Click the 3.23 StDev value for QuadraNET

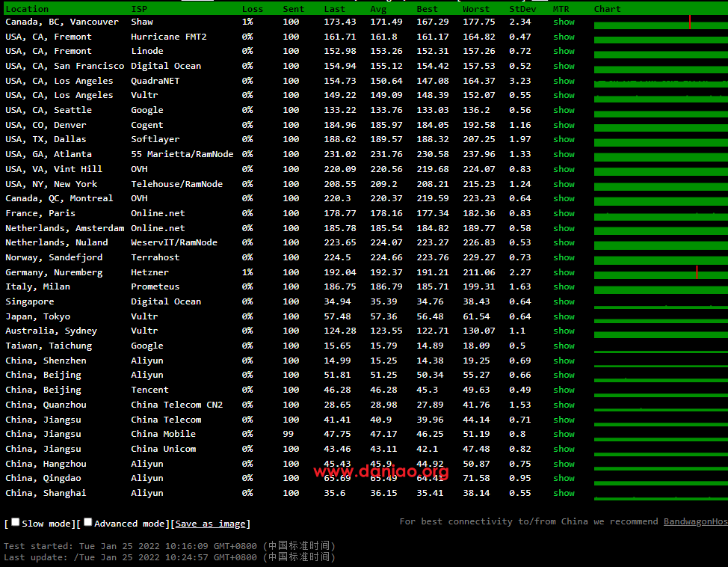[x=519, y=81]
